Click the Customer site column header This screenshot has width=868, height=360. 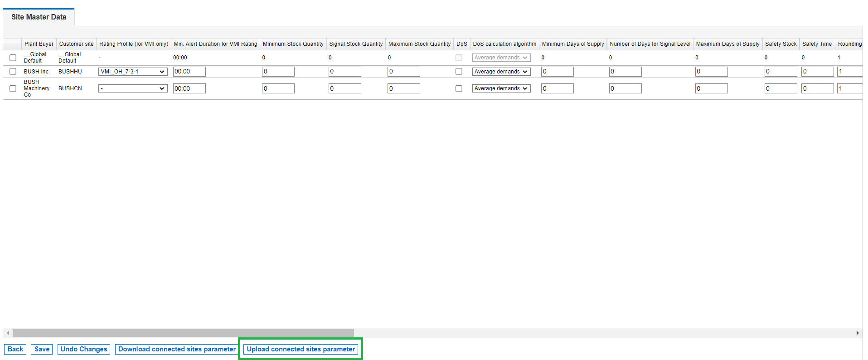tap(76, 44)
